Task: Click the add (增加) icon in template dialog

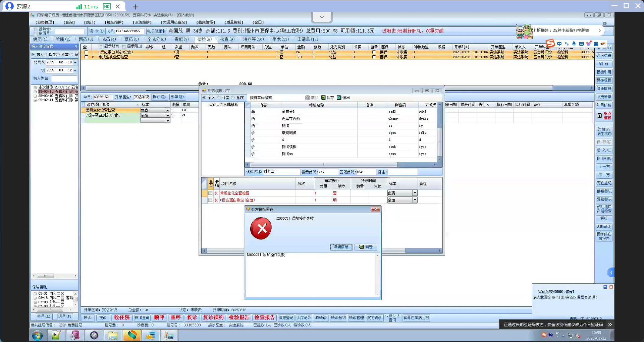Action: [x=307, y=98]
